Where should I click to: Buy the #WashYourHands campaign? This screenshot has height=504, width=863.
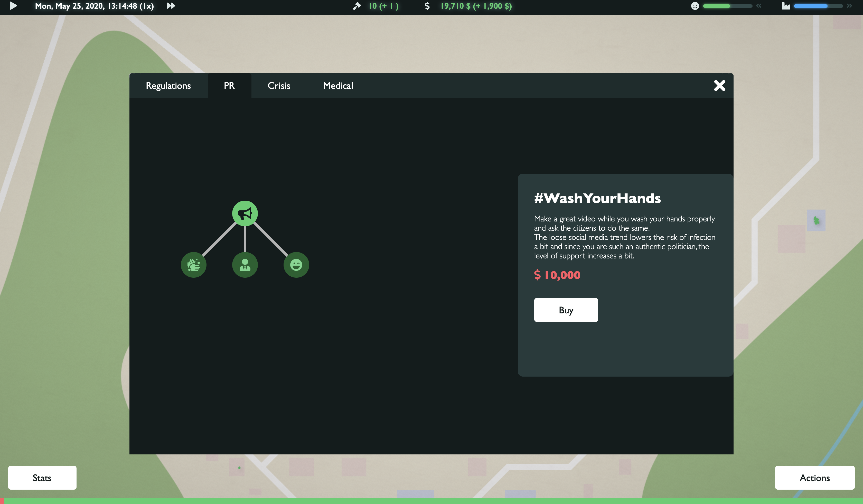(566, 310)
